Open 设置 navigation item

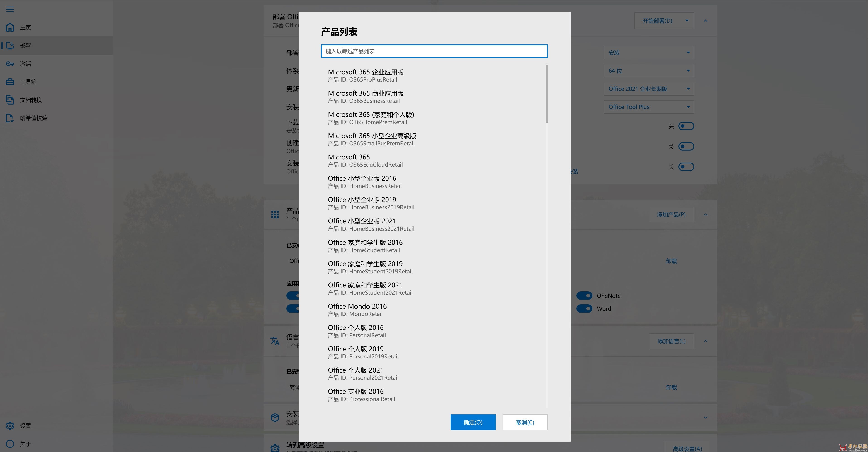point(56,426)
